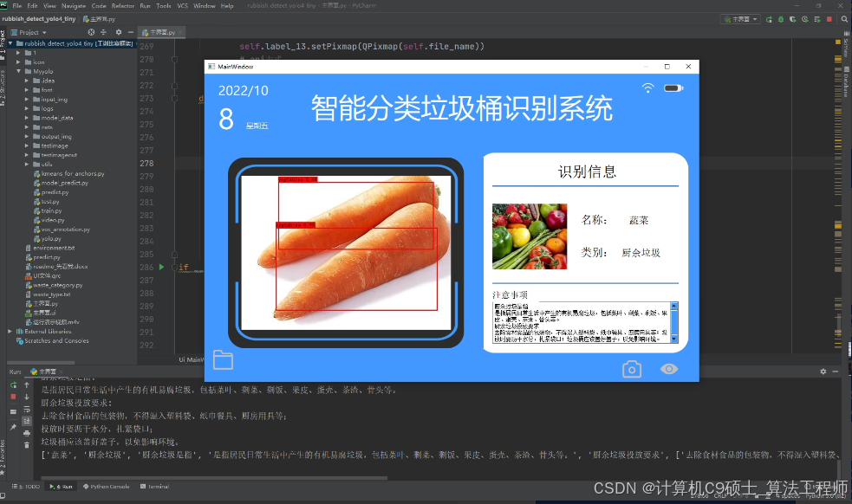Toggle the eye detection icon in MainWindow

point(669,369)
